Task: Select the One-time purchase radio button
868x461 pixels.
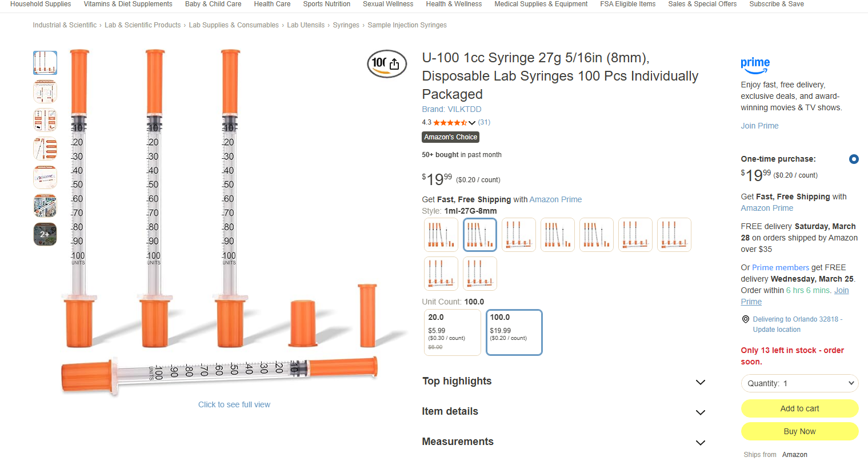Action: pyautogui.click(x=853, y=159)
